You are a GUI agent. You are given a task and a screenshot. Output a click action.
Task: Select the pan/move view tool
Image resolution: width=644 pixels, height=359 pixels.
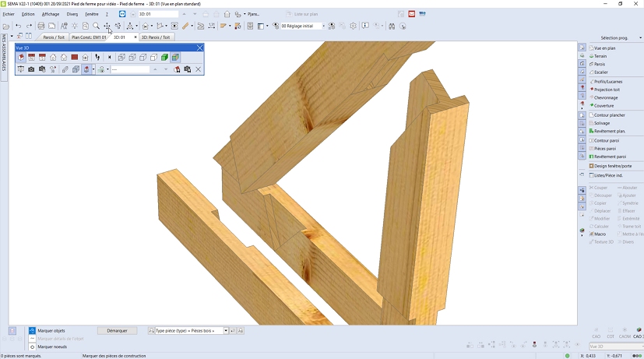(107, 26)
